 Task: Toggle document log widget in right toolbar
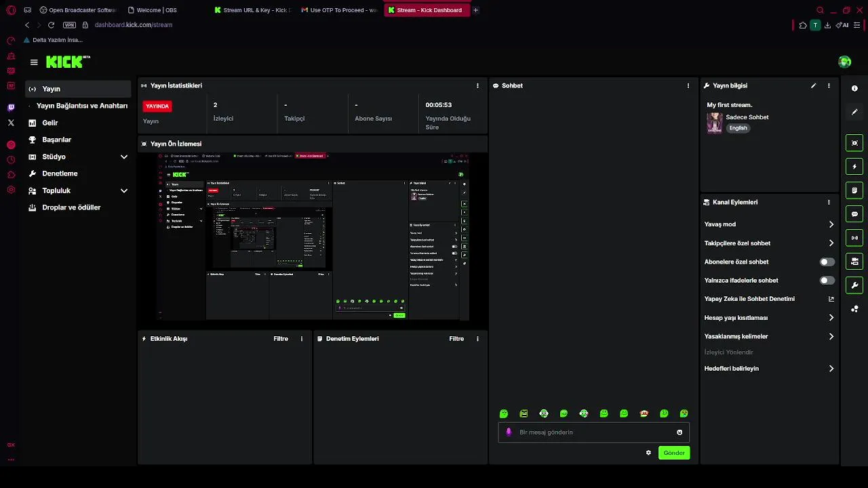(854, 190)
